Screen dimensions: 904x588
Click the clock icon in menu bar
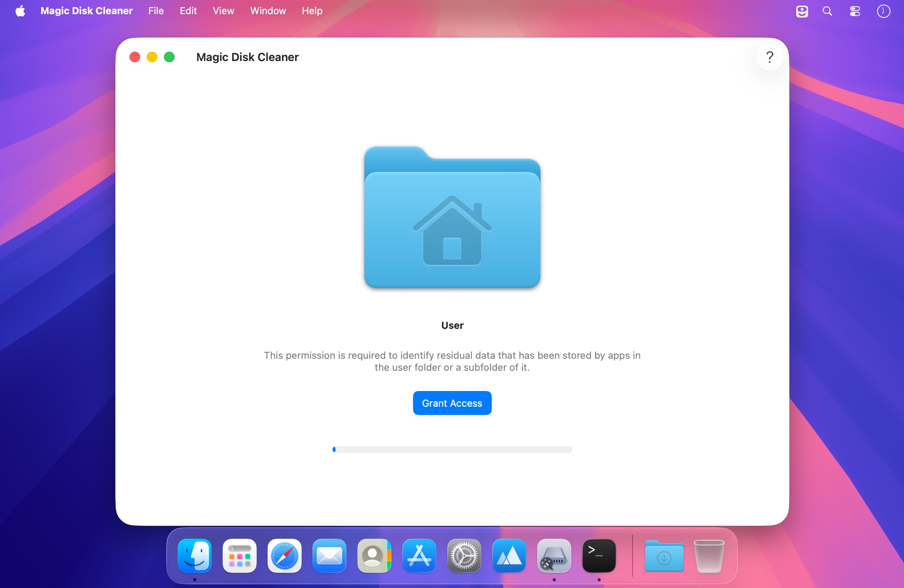point(883,11)
